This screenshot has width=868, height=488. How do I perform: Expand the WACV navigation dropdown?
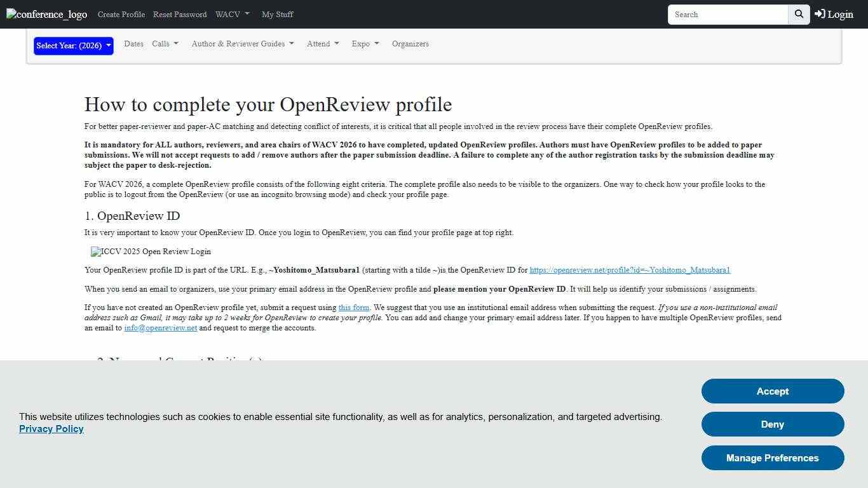click(232, 14)
